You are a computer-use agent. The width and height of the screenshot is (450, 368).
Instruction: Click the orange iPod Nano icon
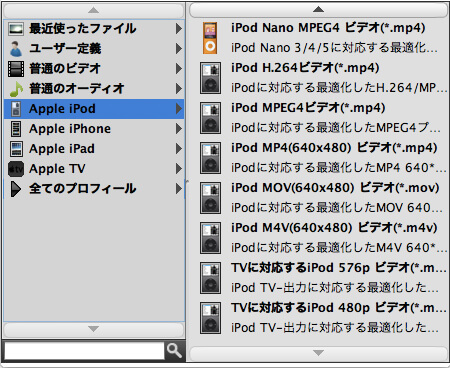click(210, 38)
